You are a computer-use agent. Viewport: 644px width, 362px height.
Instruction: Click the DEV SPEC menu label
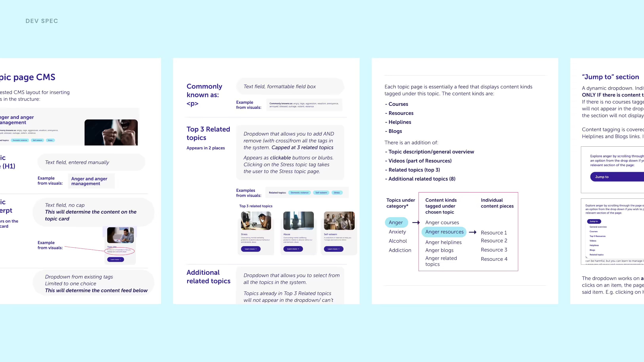coord(42,21)
